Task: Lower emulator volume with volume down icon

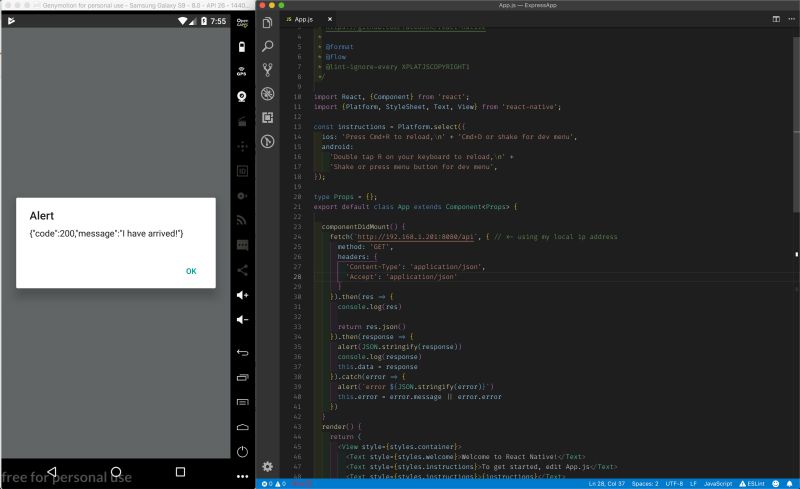Action: 242,320
